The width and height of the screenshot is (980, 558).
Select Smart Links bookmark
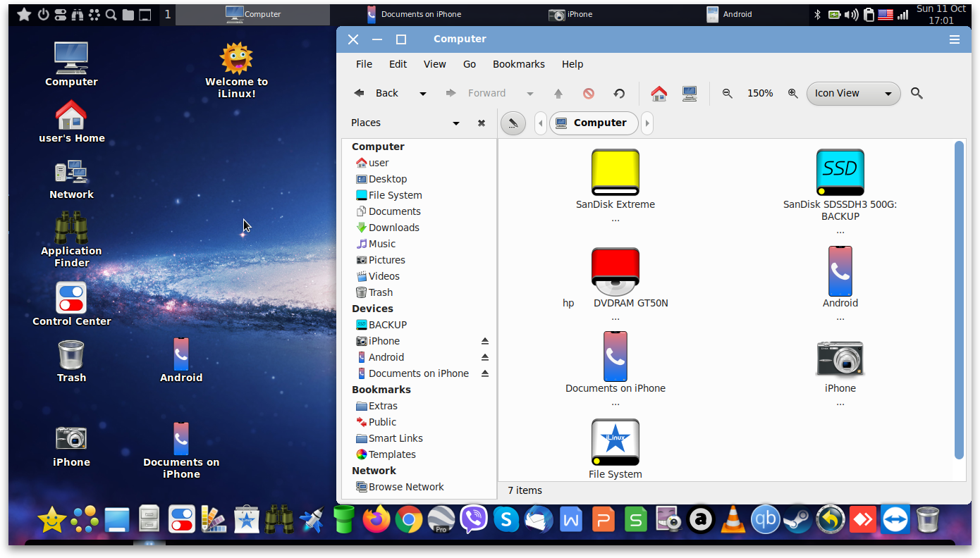[x=389, y=438]
